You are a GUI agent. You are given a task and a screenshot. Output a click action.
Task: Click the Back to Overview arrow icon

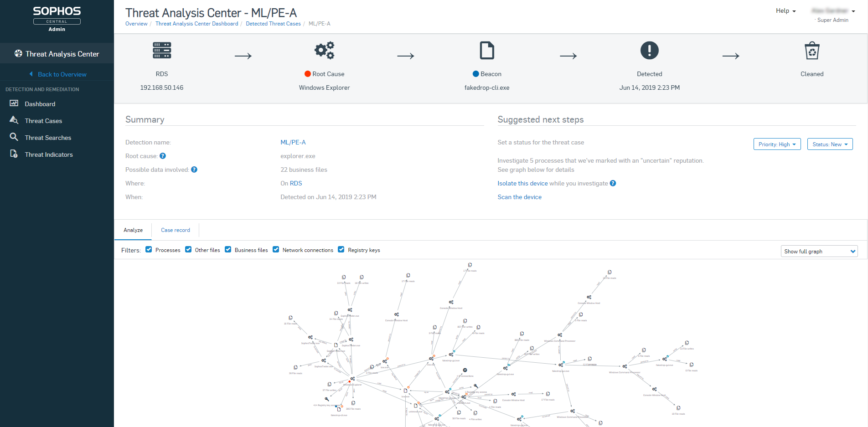click(x=31, y=74)
